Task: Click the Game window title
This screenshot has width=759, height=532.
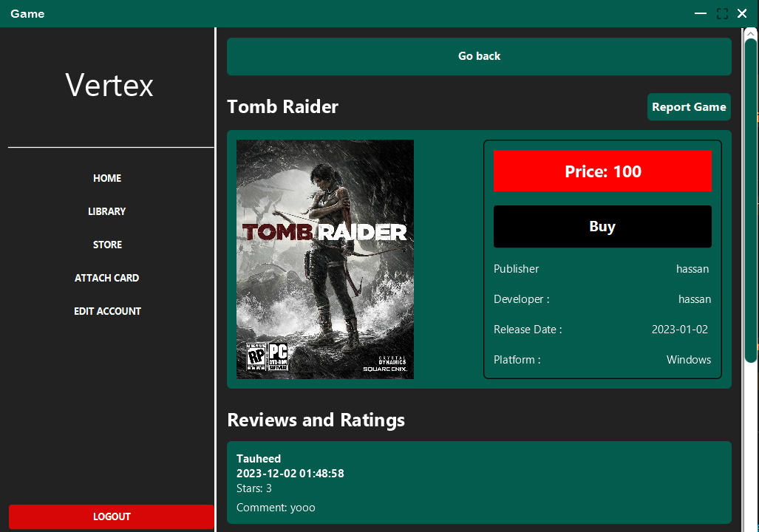Action: [27, 13]
